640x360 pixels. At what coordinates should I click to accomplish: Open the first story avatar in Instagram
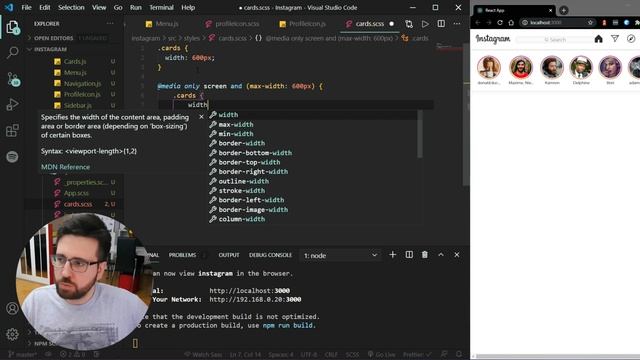(x=489, y=67)
